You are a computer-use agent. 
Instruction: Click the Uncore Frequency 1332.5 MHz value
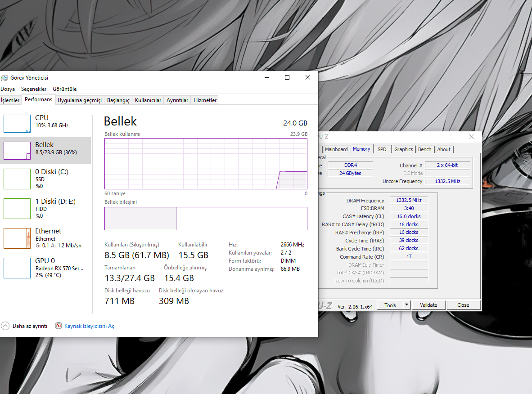point(447,181)
